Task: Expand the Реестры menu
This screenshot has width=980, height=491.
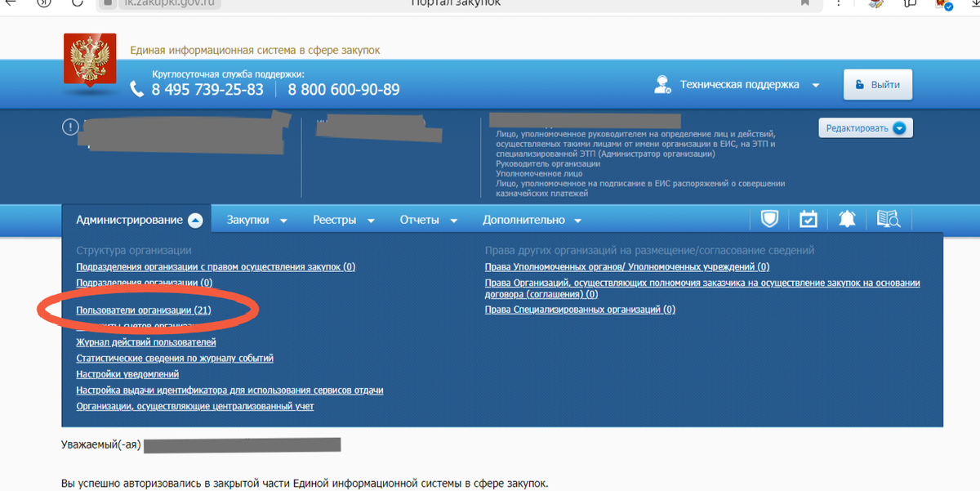Action: (344, 220)
